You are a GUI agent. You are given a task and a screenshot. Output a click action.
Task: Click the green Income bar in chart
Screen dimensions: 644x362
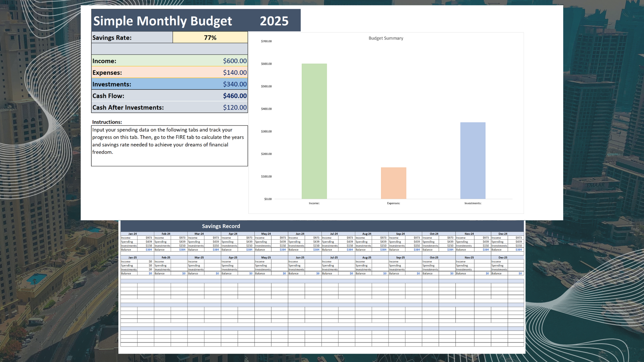[314, 131]
